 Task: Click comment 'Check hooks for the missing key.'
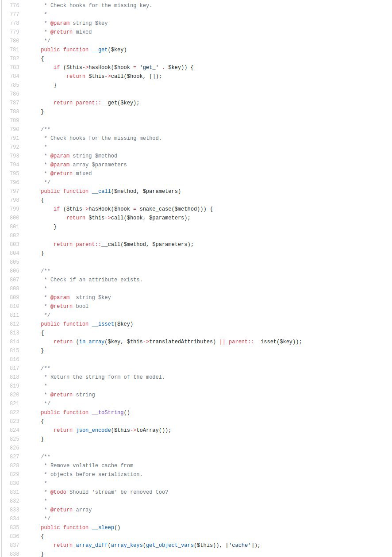tap(101, 5)
